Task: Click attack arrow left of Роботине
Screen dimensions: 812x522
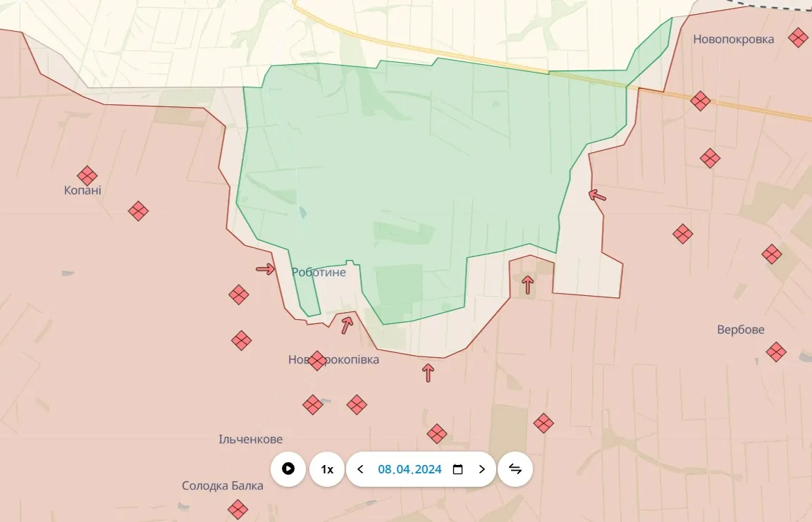Action: (x=265, y=269)
